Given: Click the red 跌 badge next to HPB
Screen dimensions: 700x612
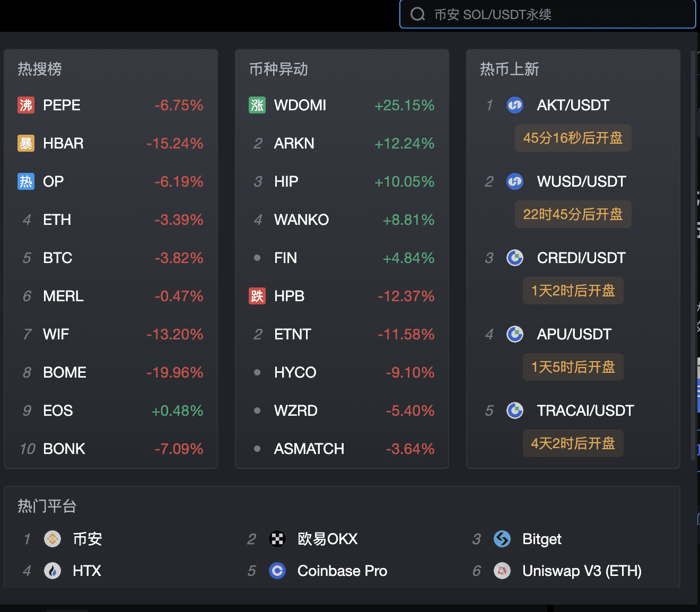Looking at the screenshot, I should click(257, 296).
